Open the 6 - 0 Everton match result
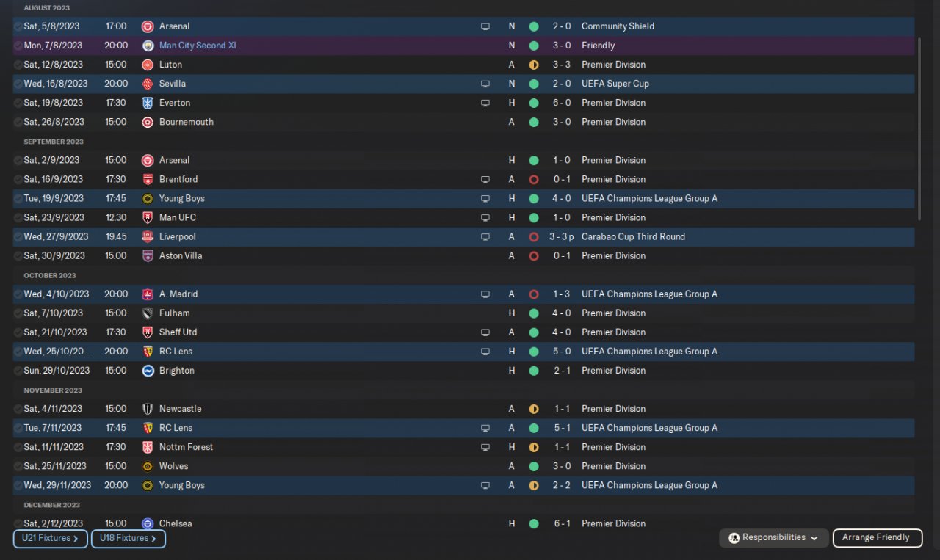The height and width of the screenshot is (560, 940). (x=562, y=103)
